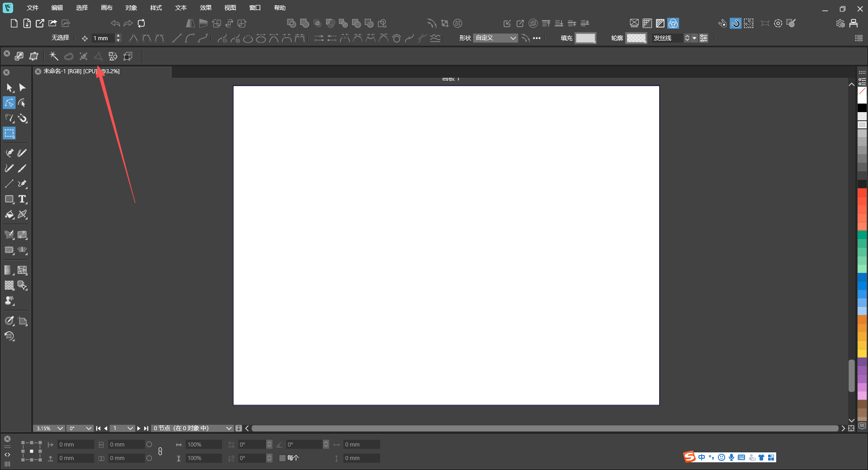Screen dimensions: 868x470
Task: Check the 每个 checkbox
Action: [283, 458]
